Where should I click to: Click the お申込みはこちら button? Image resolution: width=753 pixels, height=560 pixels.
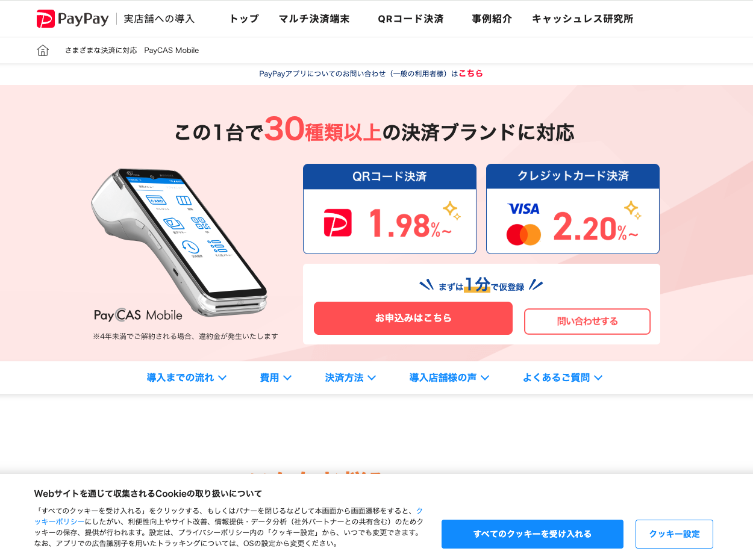pos(413,318)
